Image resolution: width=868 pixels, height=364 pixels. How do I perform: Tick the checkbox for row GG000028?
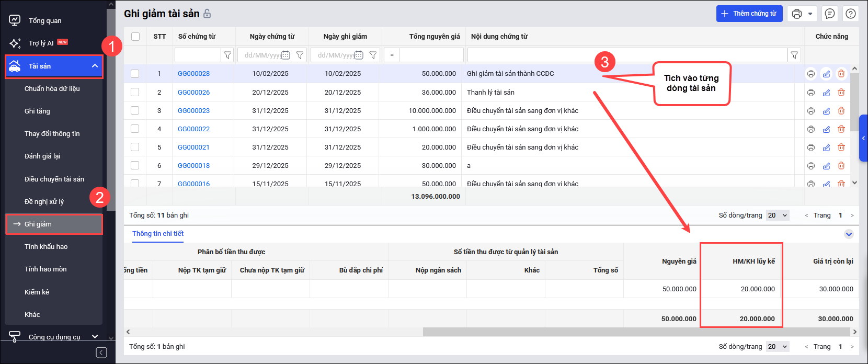pyautogui.click(x=135, y=74)
